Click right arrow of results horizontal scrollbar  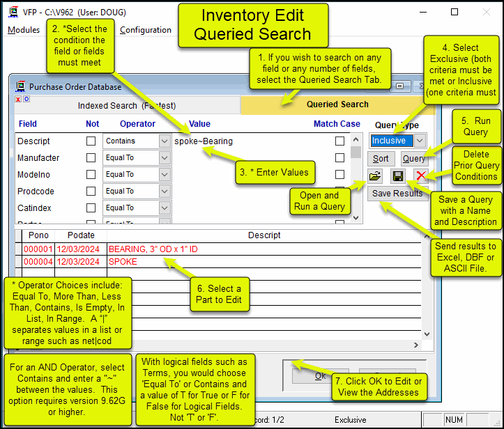tap(416, 345)
